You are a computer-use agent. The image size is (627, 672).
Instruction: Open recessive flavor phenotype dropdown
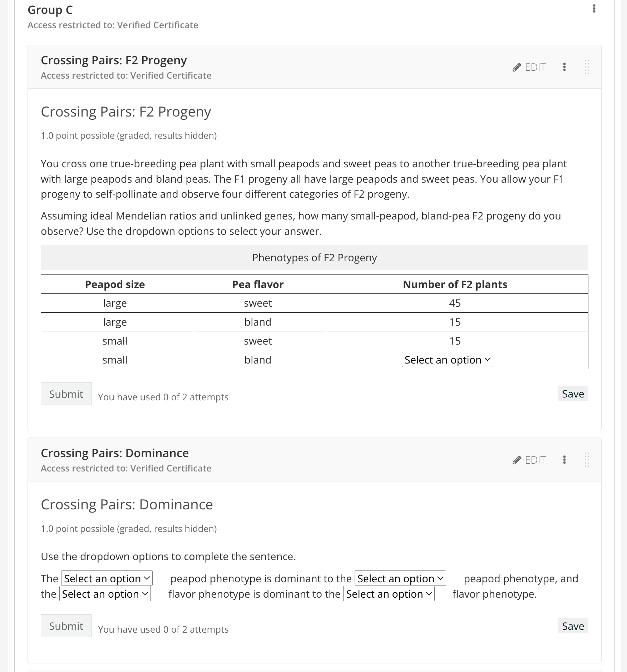[x=389, y=594]
